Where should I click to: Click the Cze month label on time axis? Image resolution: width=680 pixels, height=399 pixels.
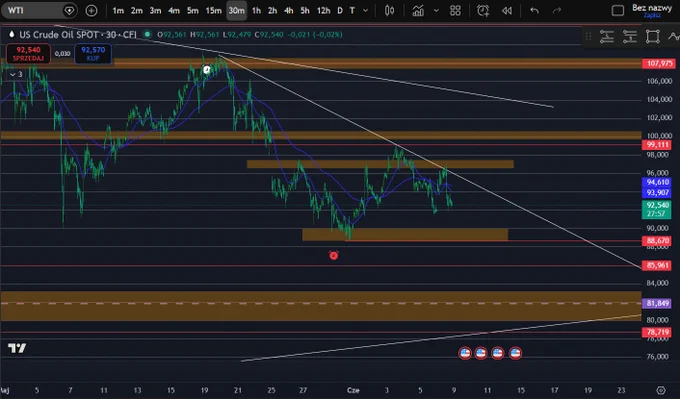click(353, 390)
